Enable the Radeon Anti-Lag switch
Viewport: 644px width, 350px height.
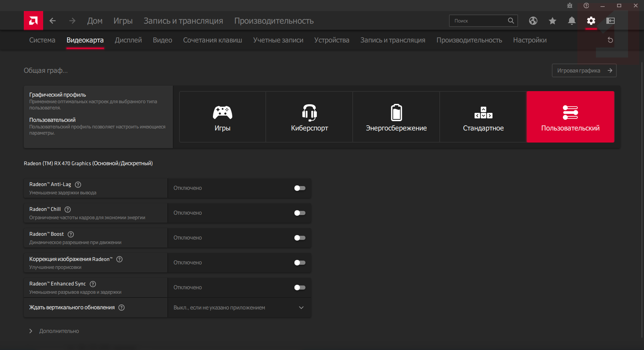click(x=300, y=188)
